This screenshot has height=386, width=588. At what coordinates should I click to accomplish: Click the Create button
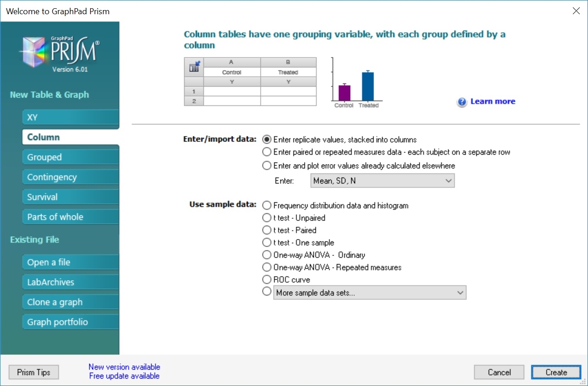pyautogui.click(x=555, y=372)
